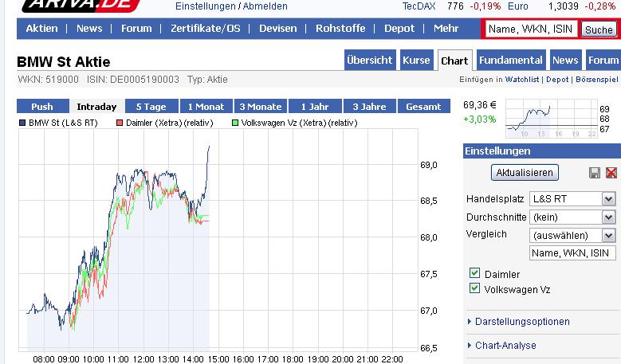Click the Watchlist link
The image size is (621, 364).
coord(522,80)
